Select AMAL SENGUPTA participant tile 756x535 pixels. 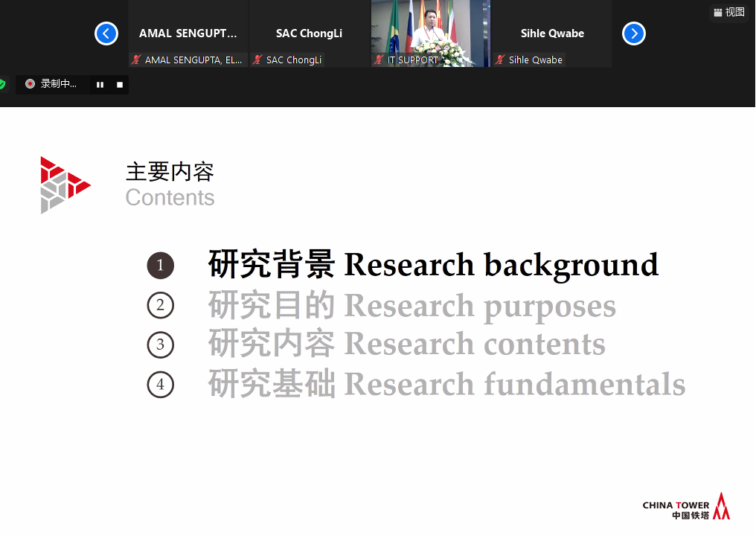[188, 33]
